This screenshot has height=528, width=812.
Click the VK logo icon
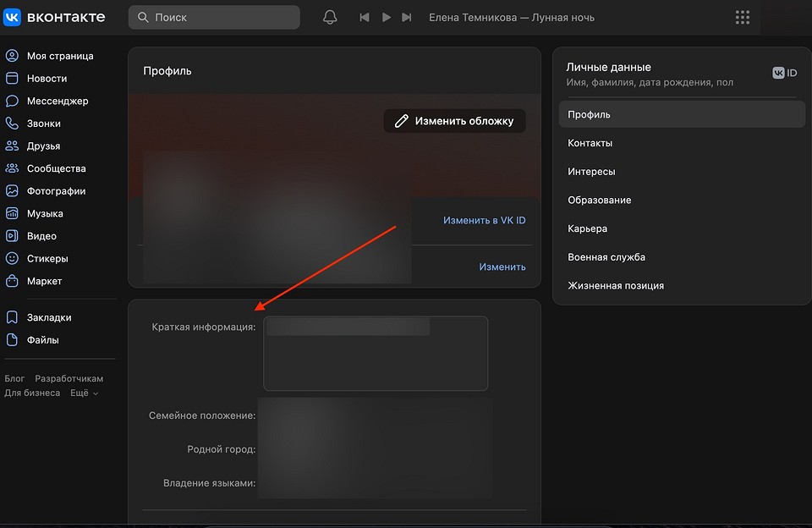12,17
